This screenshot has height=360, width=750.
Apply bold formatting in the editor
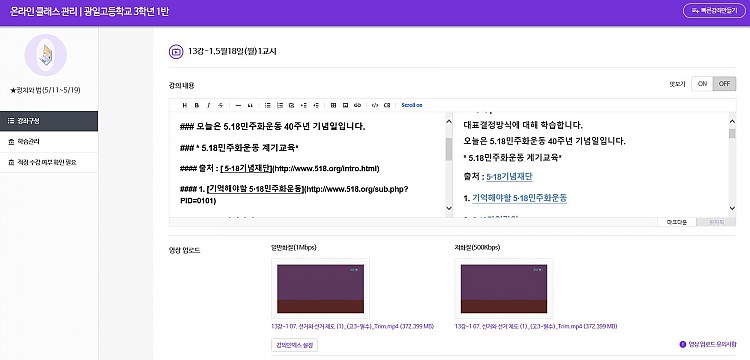click(x=197, y=105)
